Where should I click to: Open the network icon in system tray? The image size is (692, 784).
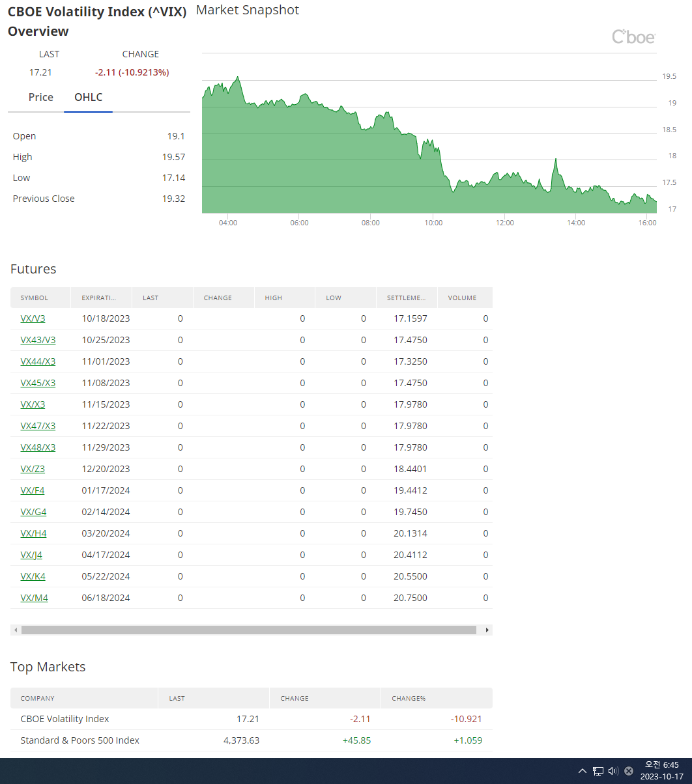tap(598, 772)
